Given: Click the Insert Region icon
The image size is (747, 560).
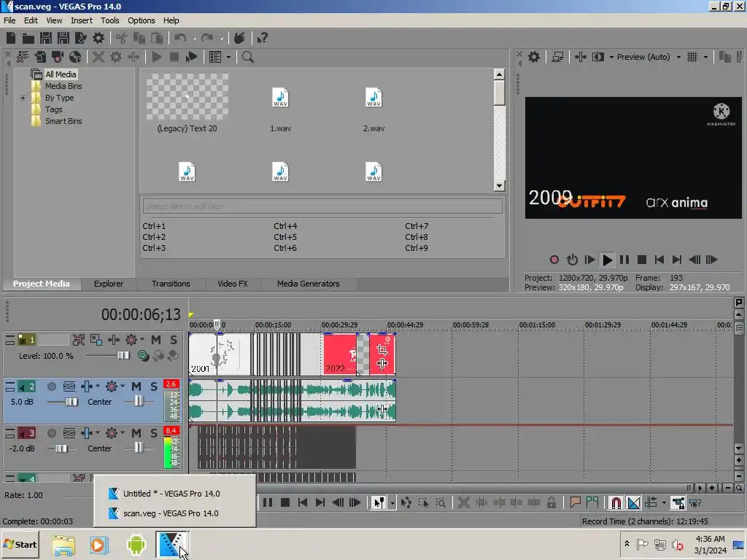Looking at the screenshot, I should tap(592, 502).
